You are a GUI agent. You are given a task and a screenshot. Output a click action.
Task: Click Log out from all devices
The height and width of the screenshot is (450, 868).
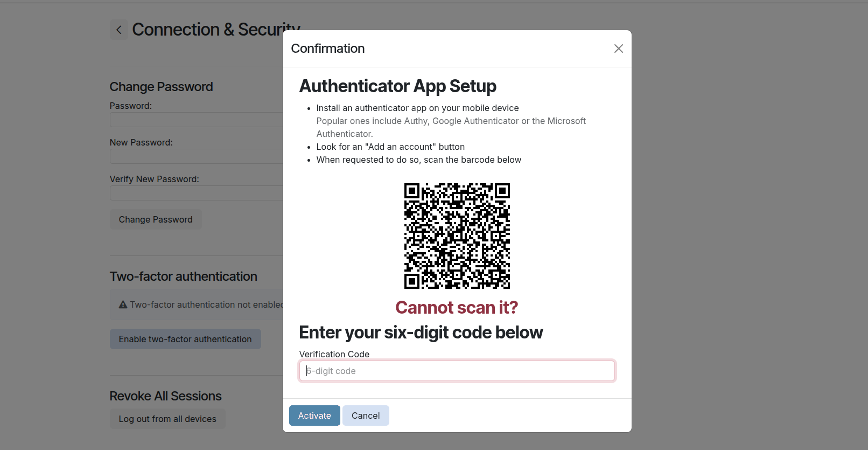pos(167,419)
